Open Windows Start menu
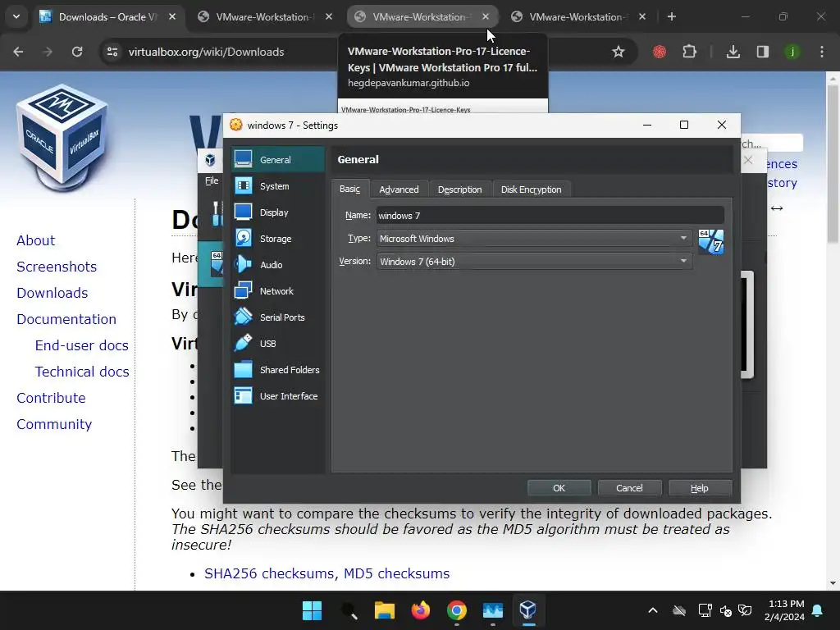This screenshot has height=630, width=840. (x=312, y=610)
